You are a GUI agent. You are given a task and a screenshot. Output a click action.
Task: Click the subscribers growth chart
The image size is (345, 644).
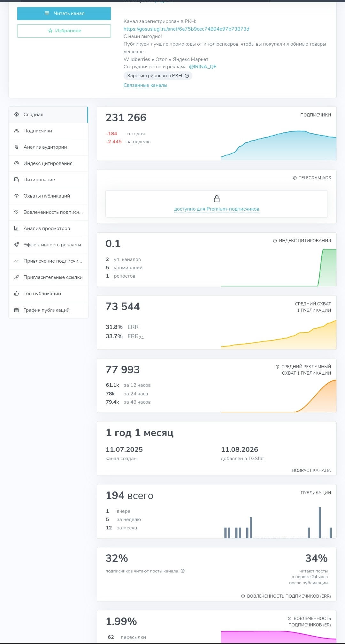[x=279, y=145]
